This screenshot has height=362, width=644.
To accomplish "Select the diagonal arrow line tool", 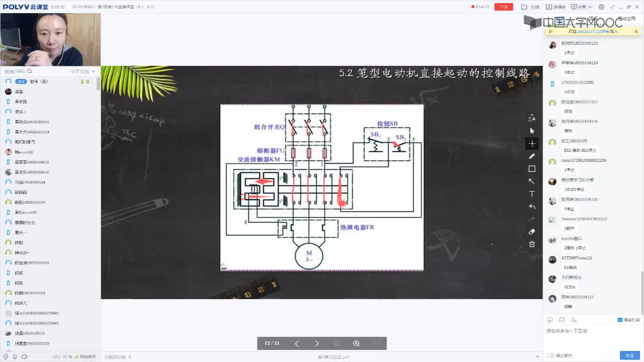I will [x=532, y=182].
